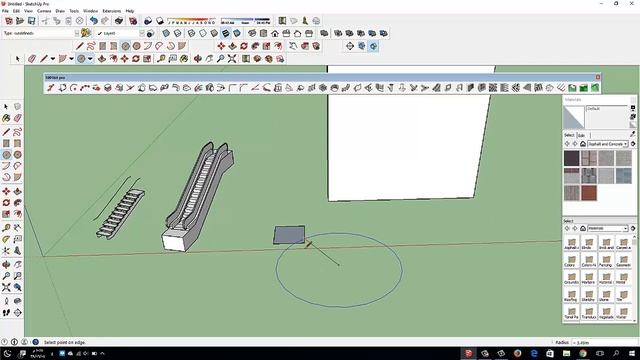This screenshot has width=640, height=360.
Task: Toggle X-Ray face style
Action: (166, 33)
